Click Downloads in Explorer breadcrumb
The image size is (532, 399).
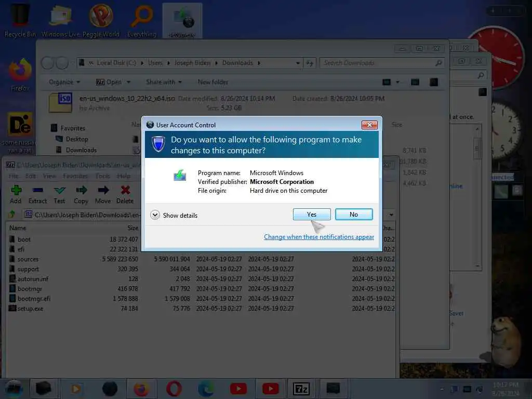point(237,63)
